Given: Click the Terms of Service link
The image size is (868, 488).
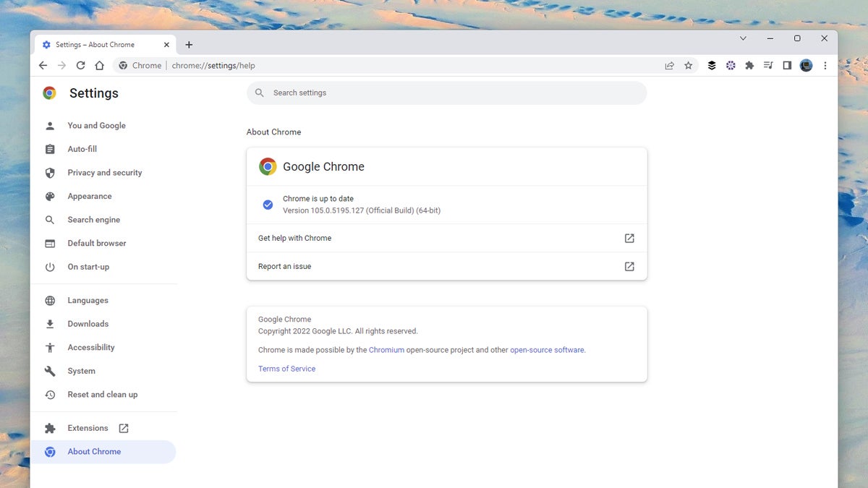Looking at the screenshot, I should click(x=286, y=369).
